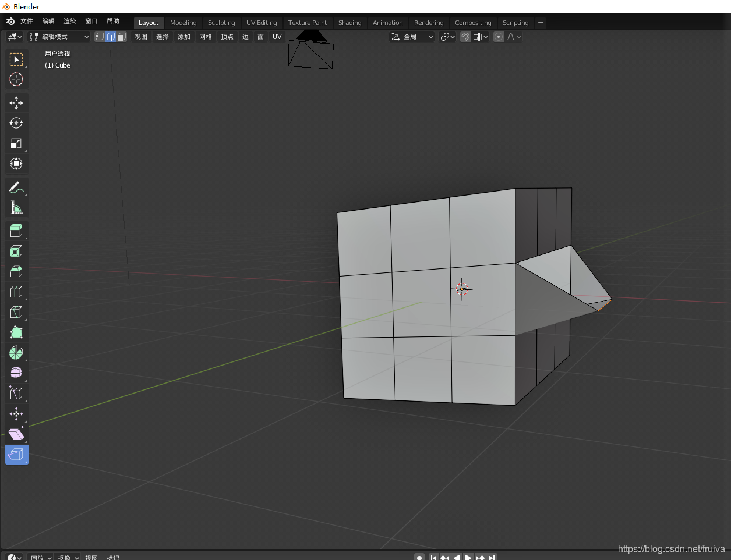Toggle edge select mode
The image size is (731, 560).
tap(111, 37)
